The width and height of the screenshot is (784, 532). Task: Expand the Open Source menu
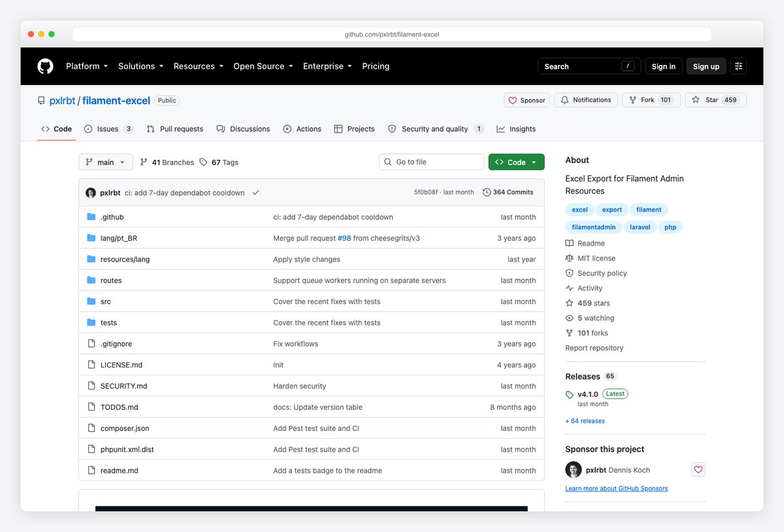(x=263, y=66)
